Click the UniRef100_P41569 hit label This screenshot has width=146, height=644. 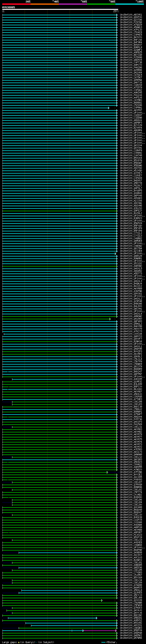[131, 424]
